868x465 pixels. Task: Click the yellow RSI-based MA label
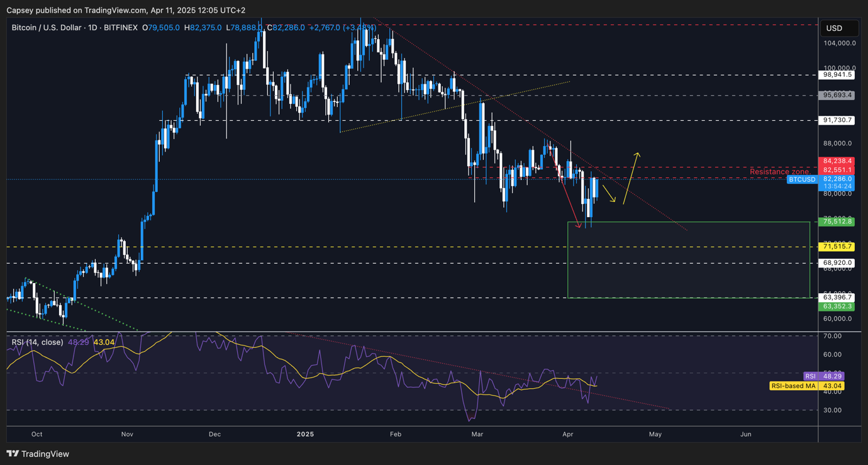[806, 386]
